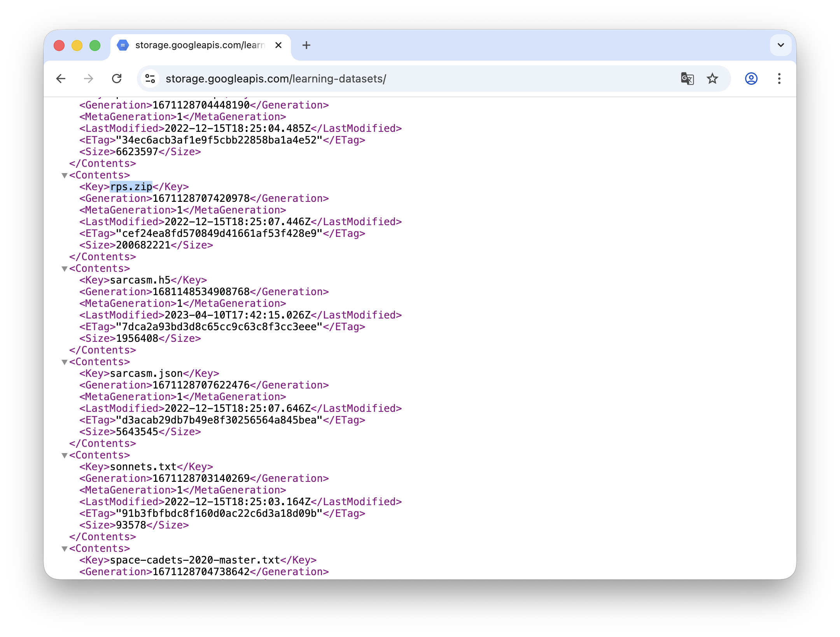
Task: Collapse the Contents entry for space-cadets-2020-master.txt
Action: 64,548
